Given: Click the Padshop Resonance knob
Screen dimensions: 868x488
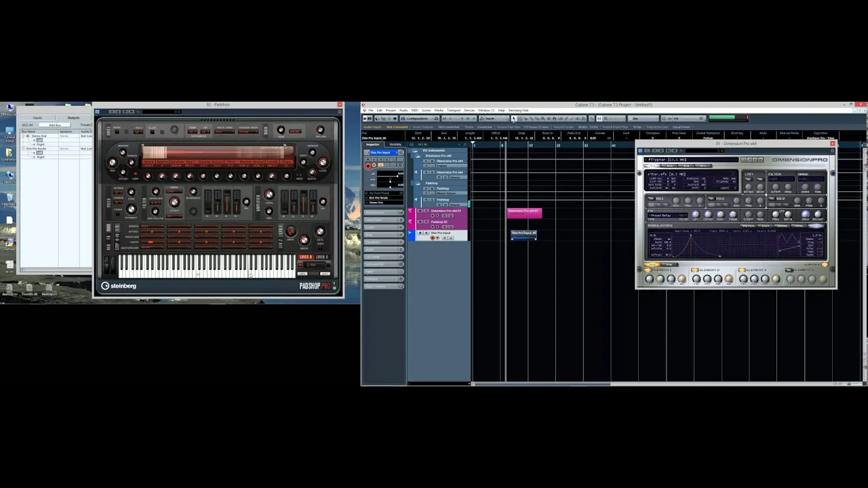Looking at the screenshot, I should point(193,191).
